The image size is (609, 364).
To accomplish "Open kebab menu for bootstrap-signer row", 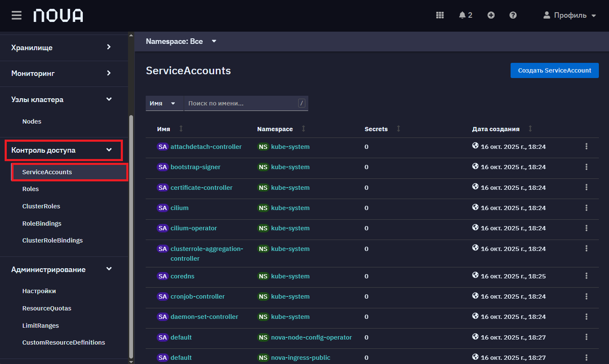I will 586,167.
